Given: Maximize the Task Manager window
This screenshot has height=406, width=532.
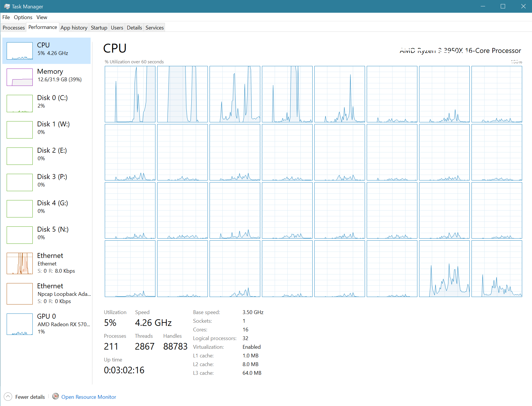Looking at the screenshot, I should (503, 6).
